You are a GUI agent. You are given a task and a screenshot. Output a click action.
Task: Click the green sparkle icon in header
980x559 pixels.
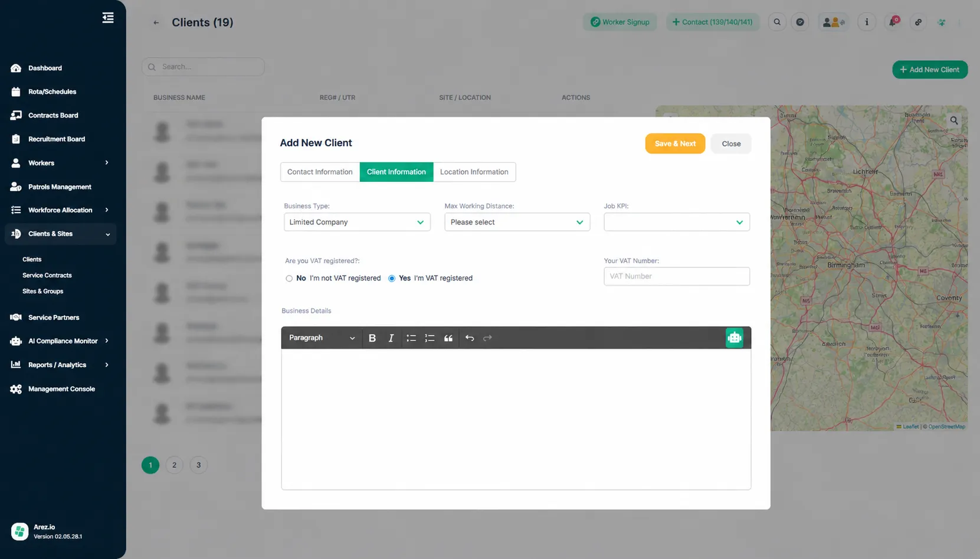(x=942, y=22)
